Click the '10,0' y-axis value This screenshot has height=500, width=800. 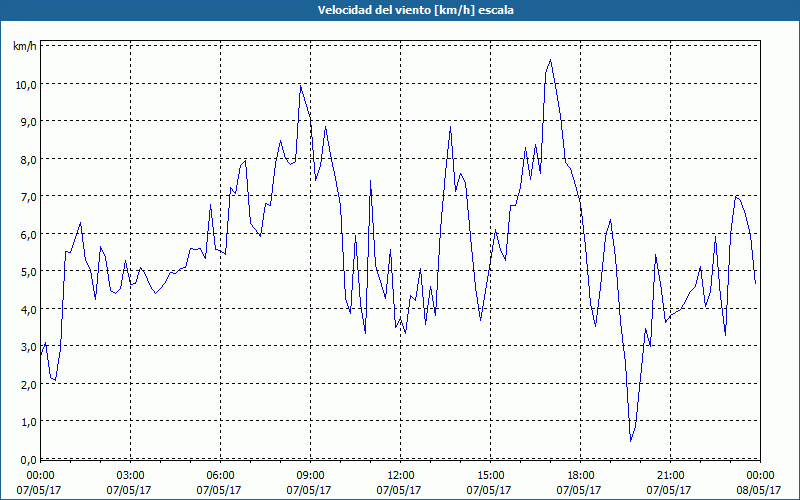(26, 84)
